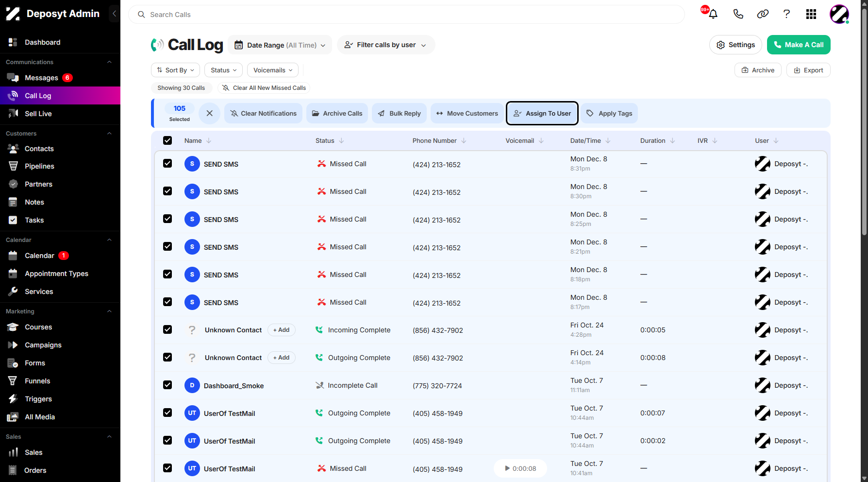Click the Assign To User button
This screenshot has width=868, height=482.
pos(542,113)
